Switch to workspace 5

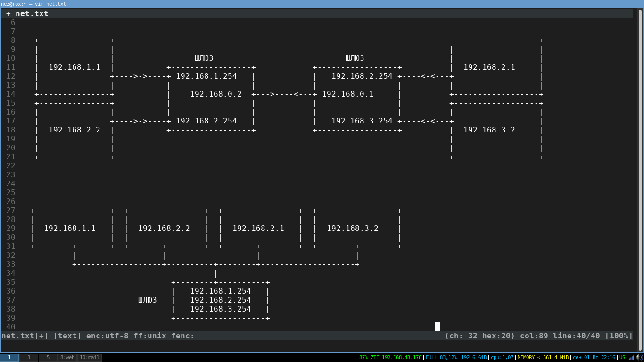click(48, 357)
